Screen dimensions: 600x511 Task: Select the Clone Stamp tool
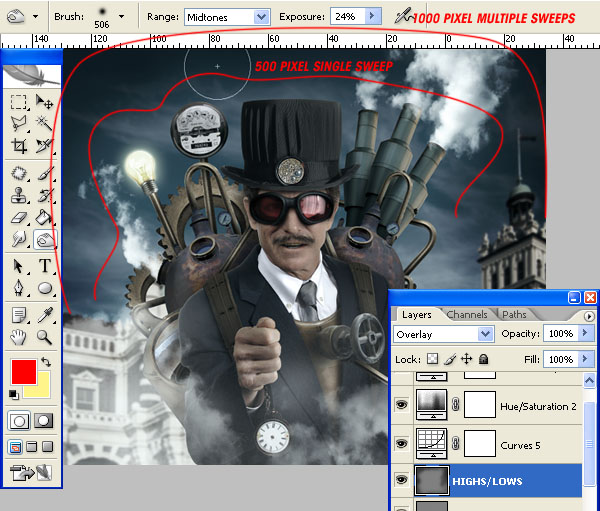pyautogui.click(x=18, y=194)
